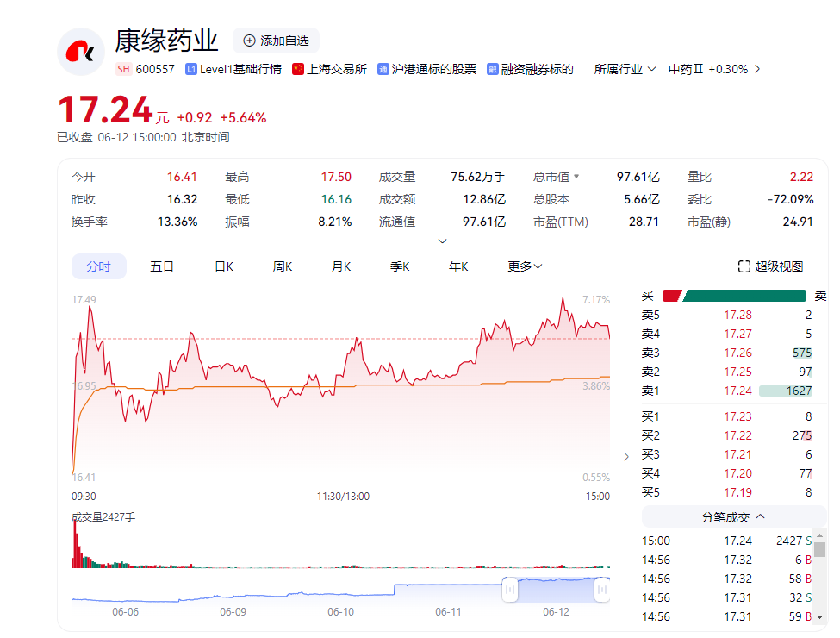
Task: Click the 康缘药业 company logo
Action: tap(81, 52)
